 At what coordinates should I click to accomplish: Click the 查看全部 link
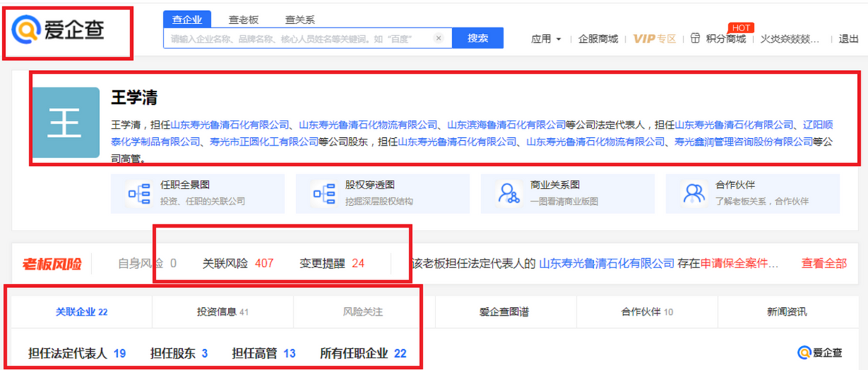click(824, 264)
